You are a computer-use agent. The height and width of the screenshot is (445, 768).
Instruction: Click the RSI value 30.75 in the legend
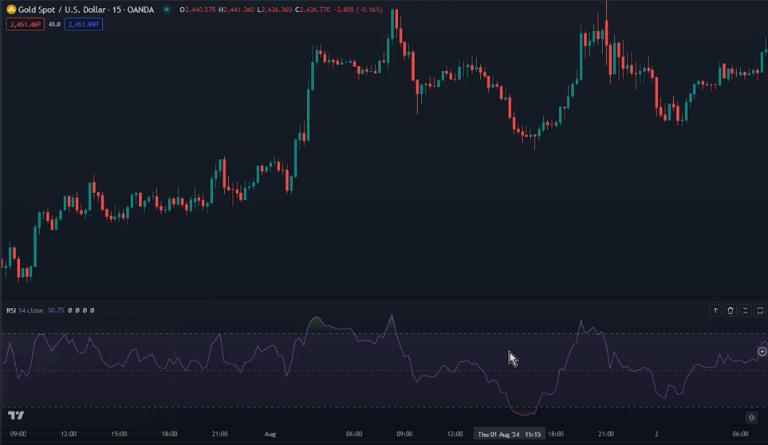(x=55, y=310)
